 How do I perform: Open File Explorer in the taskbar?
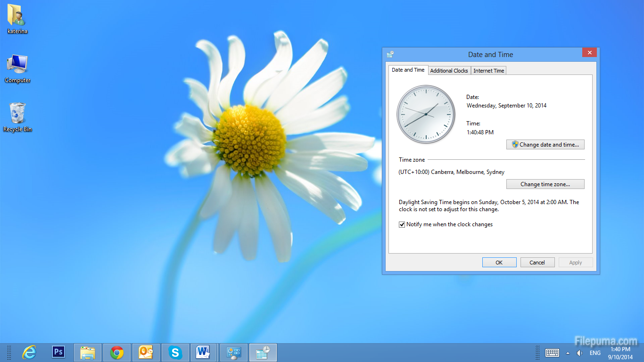pos(88,352)
